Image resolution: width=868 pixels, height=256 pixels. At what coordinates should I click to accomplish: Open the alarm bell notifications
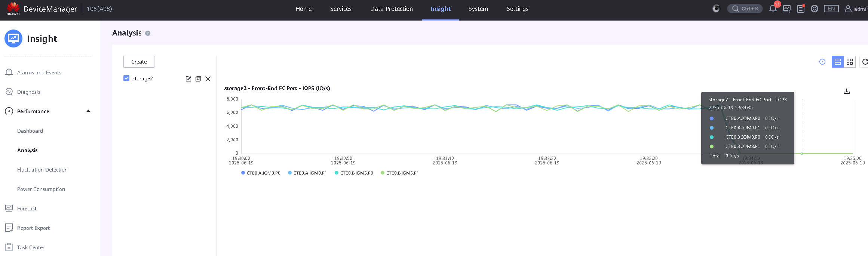click(x=773, y=9)
